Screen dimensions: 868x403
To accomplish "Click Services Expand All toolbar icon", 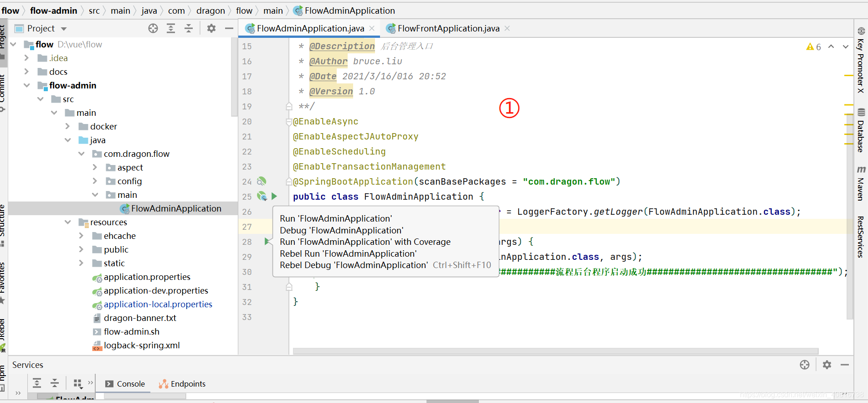I will pyautogui.click(x=37, y=383).
